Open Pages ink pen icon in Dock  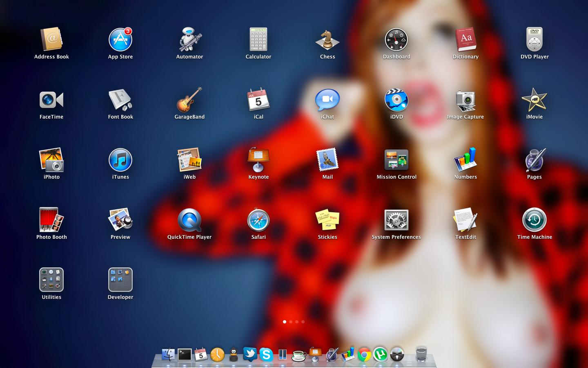click(332, 355)
